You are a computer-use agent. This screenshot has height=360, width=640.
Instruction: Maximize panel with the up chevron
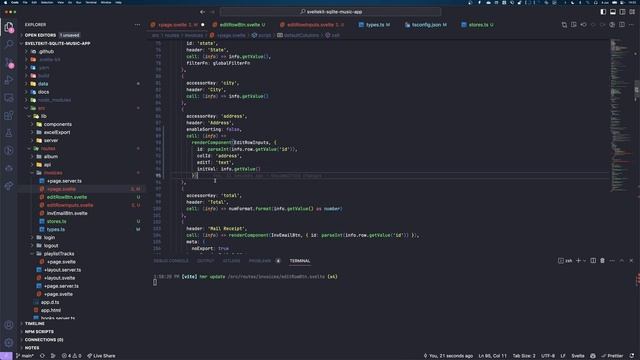[622, 260]
